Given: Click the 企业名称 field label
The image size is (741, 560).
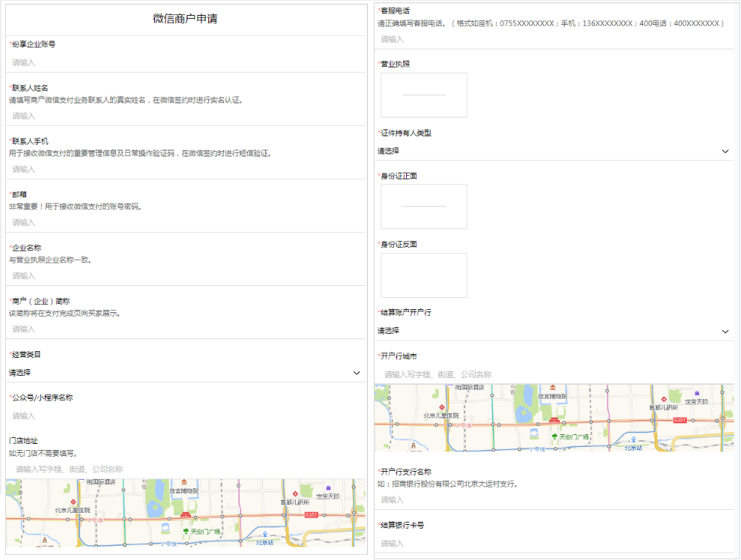Looking at the screenshot, I should 26,248.
